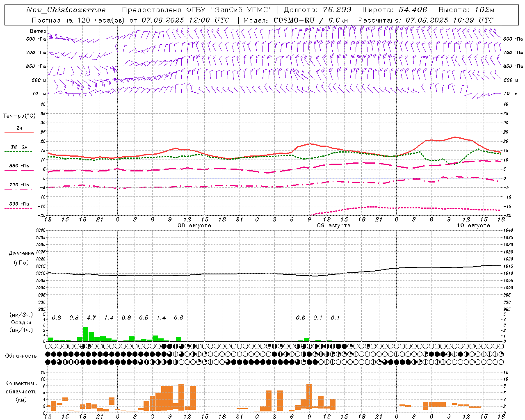Click the Широта: 54.406 value

(x=395, y=10)
